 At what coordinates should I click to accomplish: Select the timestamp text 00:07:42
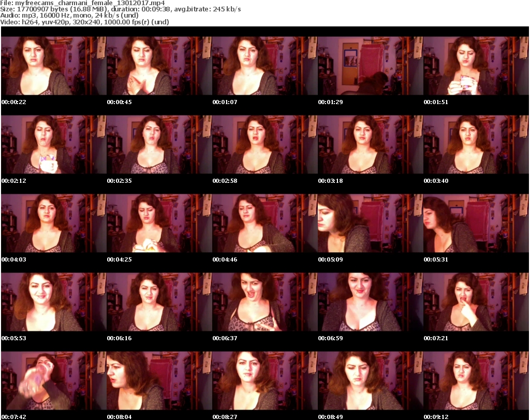coord(14,417)
